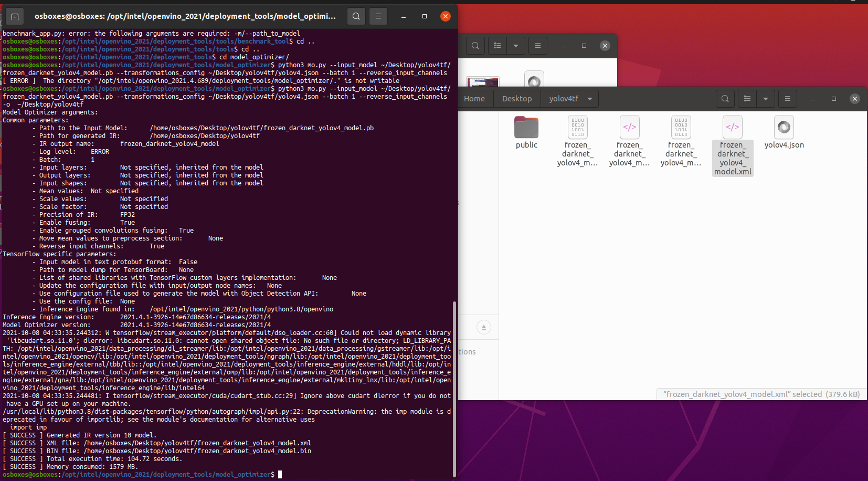Click the eject icon in the Files sidebar
Screen dimensions: 868x481
pos(483,327)
